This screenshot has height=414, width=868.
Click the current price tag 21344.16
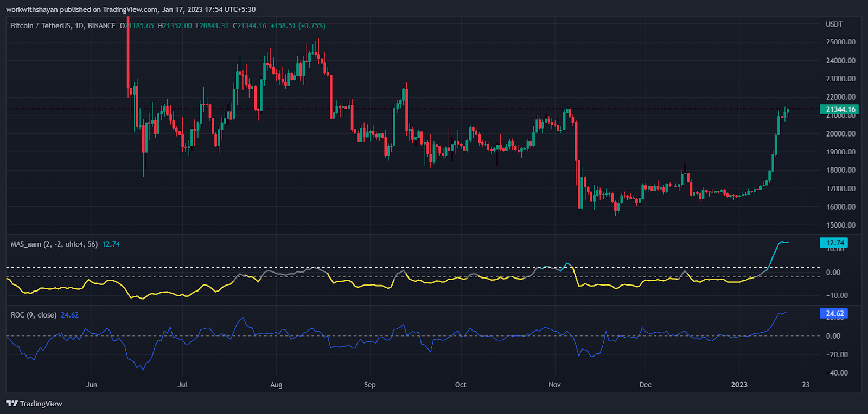tap(839, 109)
